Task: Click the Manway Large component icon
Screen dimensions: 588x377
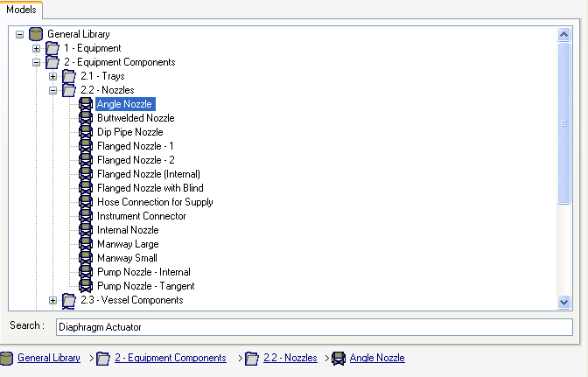Action: tap(86, 244)
